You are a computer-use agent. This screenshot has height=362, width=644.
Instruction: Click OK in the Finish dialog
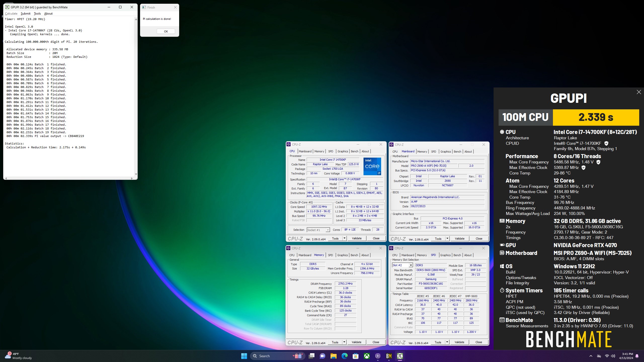166,31
